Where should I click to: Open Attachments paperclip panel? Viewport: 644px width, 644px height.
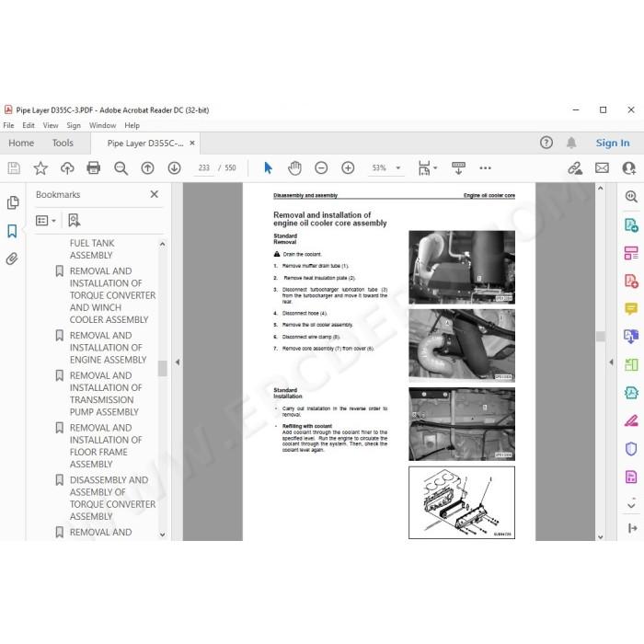pos(12,259)
